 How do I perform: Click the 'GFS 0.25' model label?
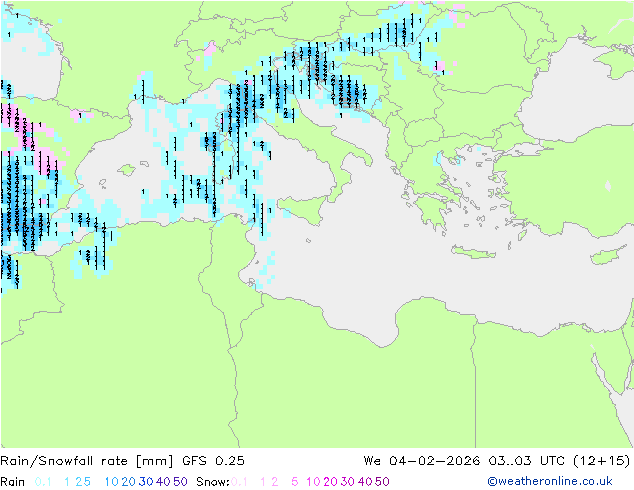pyautogui.click(x=213, y=460)
